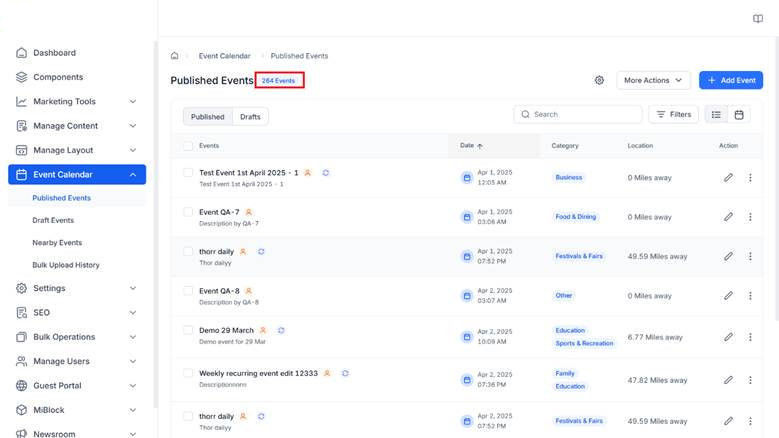
Task: Edit pencil for Event QA-8
Action: [728, 295]
